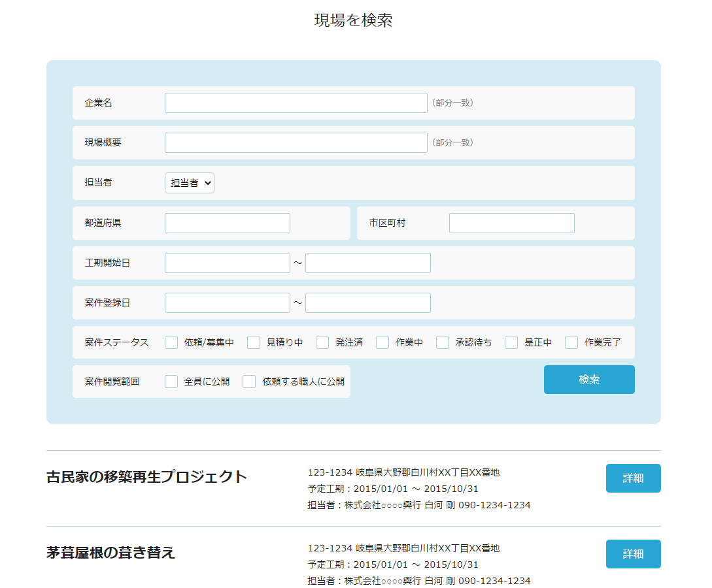Check the 作業完了 status checkbox
This screenshot has width=712, height=588.
[x=571, y=342]
